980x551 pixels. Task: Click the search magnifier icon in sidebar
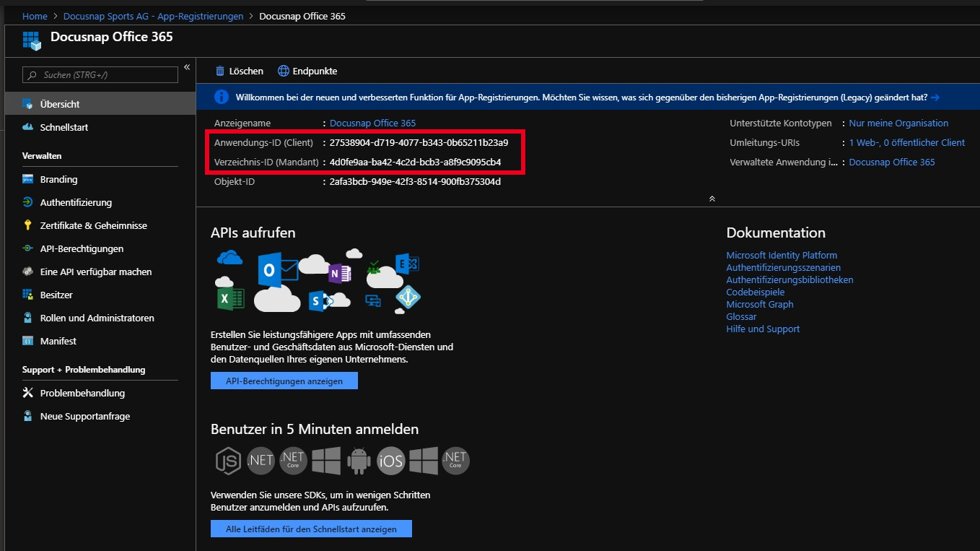click(32, 74)
